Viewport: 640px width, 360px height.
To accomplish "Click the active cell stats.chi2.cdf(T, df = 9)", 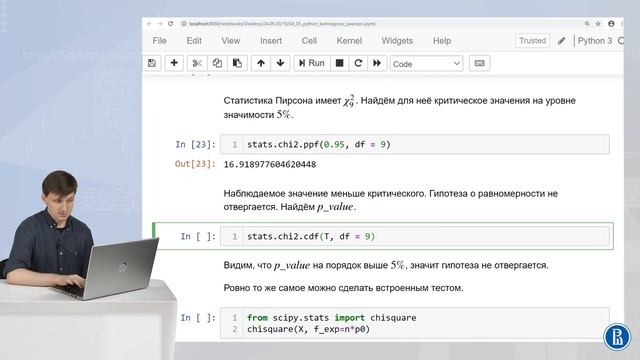I will coord(415,236).
